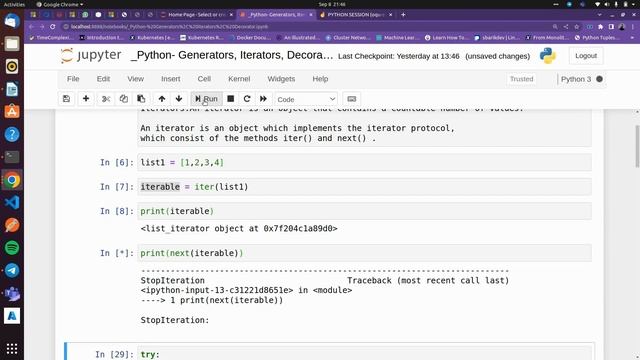The width and height of the screenshot is (640, 360).
Task: Open the Chrome three-dot menu
Action: coord(633,27)
